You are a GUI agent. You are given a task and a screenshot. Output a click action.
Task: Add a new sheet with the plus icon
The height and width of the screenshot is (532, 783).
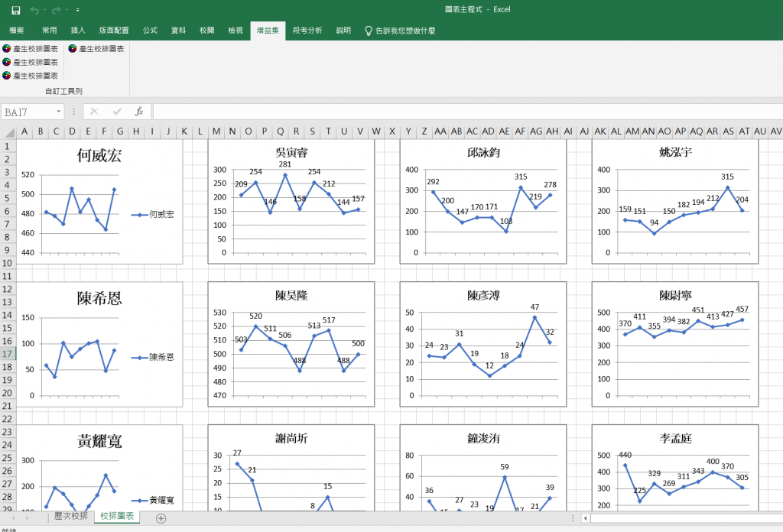click(161, 518)
